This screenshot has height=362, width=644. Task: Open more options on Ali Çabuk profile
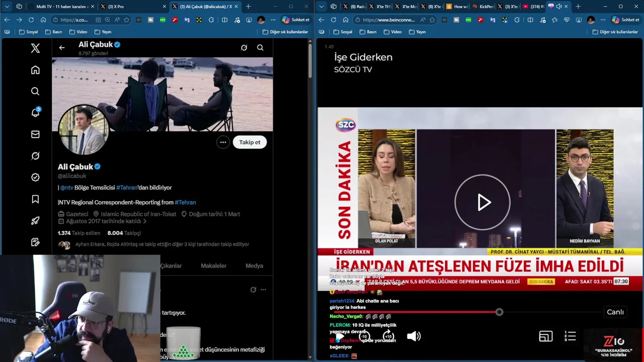(223, 142)
